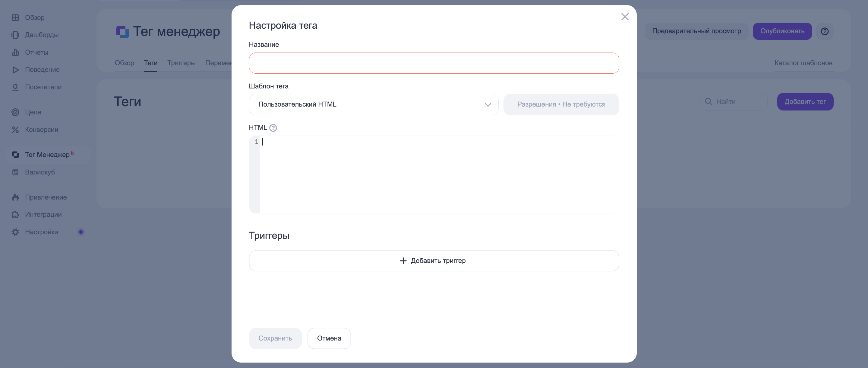Click the HTML help question mark icon
The width and height of the screenshot is (868, 368).
[x=273, y=128]
